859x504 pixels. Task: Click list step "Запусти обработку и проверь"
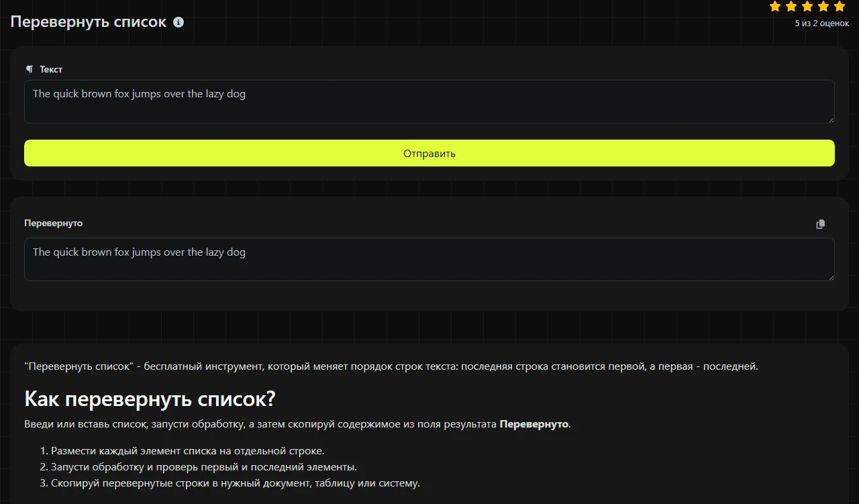(x=204, y=467)
